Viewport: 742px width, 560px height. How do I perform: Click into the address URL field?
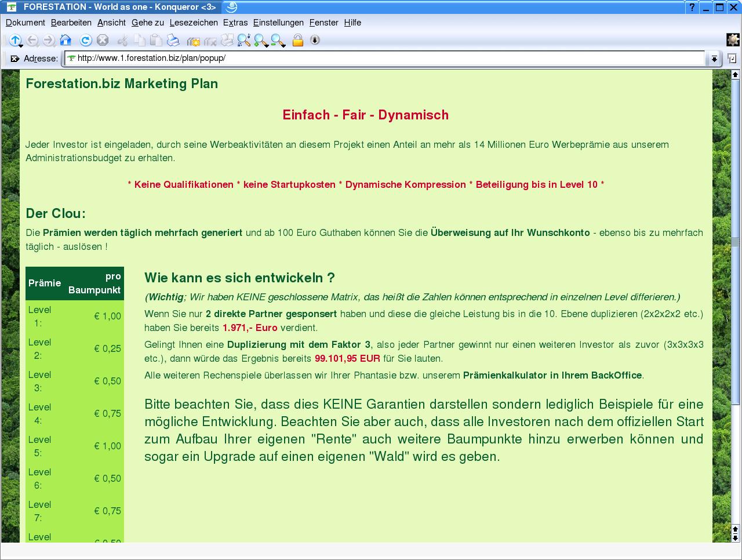[x=385, y=58]
